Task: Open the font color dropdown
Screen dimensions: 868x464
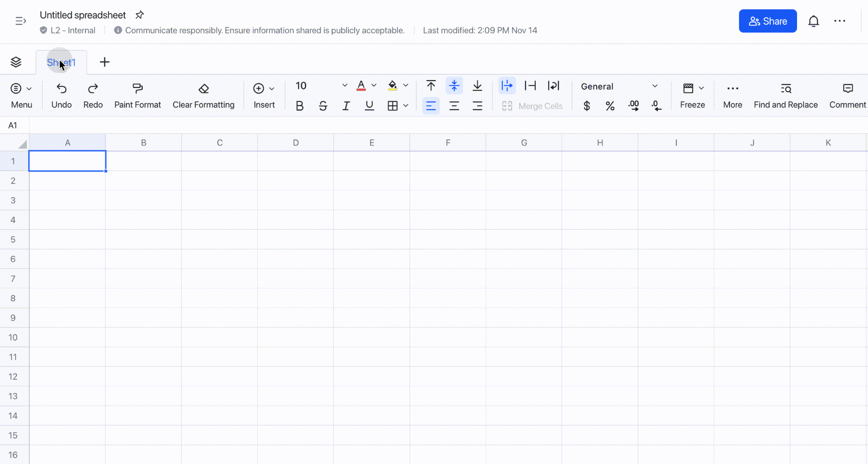Action: [374, 86]
